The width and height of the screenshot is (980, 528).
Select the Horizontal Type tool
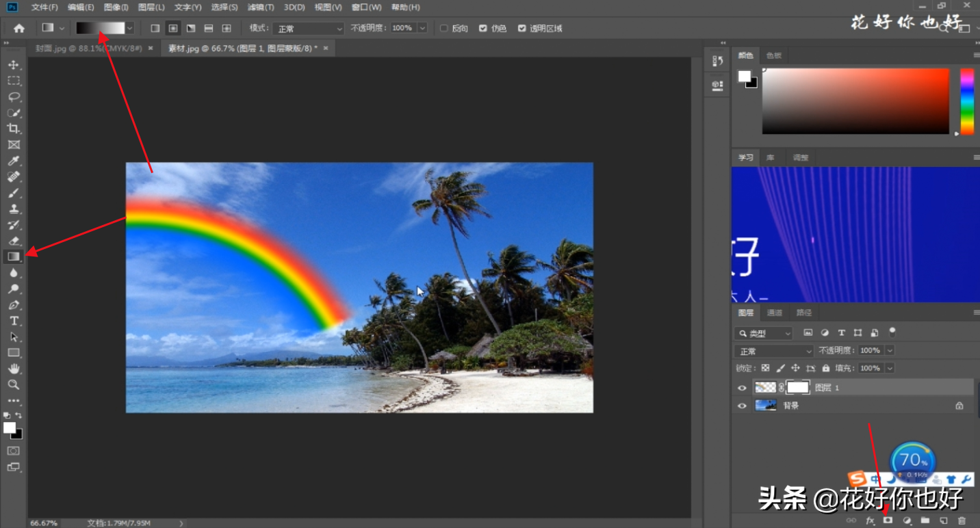tap(13, 321)
